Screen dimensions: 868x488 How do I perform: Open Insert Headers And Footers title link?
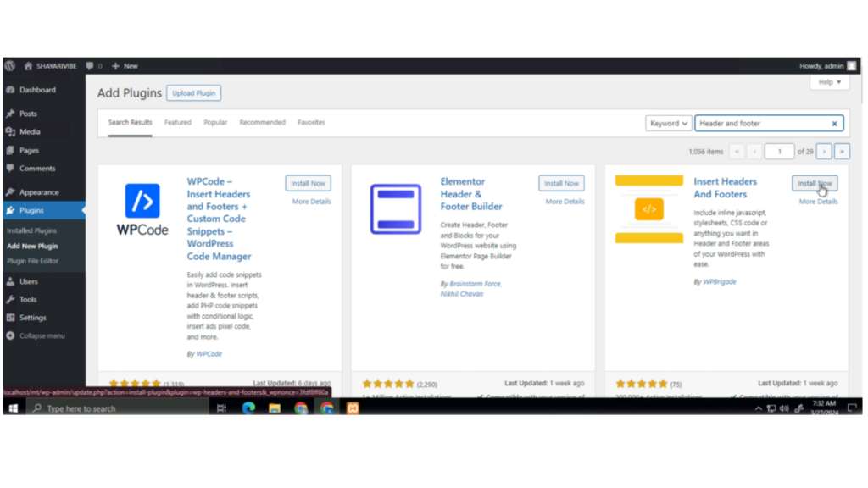point(725,187)
